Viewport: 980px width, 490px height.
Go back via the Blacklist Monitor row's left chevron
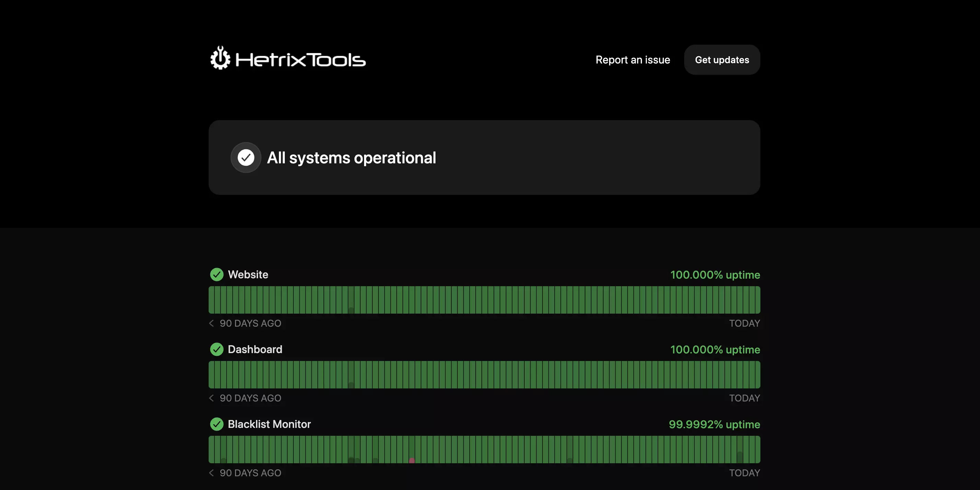pyautogui.click(x=211, y=473)
